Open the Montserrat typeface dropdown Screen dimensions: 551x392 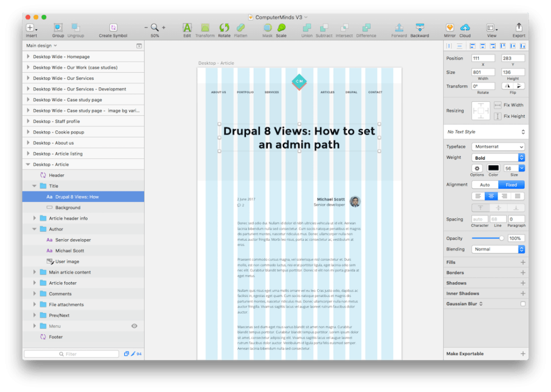498,146
